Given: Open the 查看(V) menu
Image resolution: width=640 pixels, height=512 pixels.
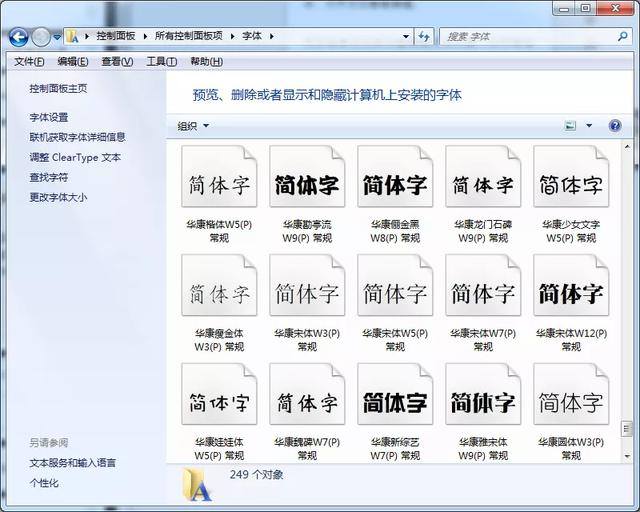Looking at the screenshot, I should click(117, 62).
